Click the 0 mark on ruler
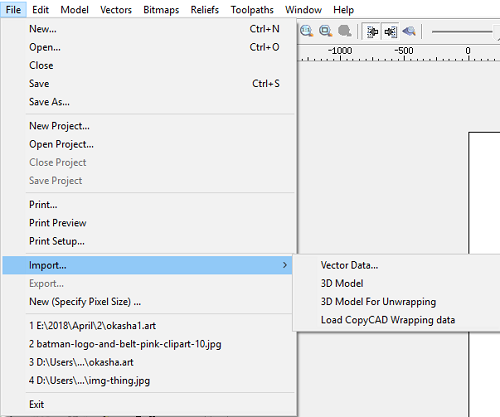500x417 pixels. pos(468,51)
